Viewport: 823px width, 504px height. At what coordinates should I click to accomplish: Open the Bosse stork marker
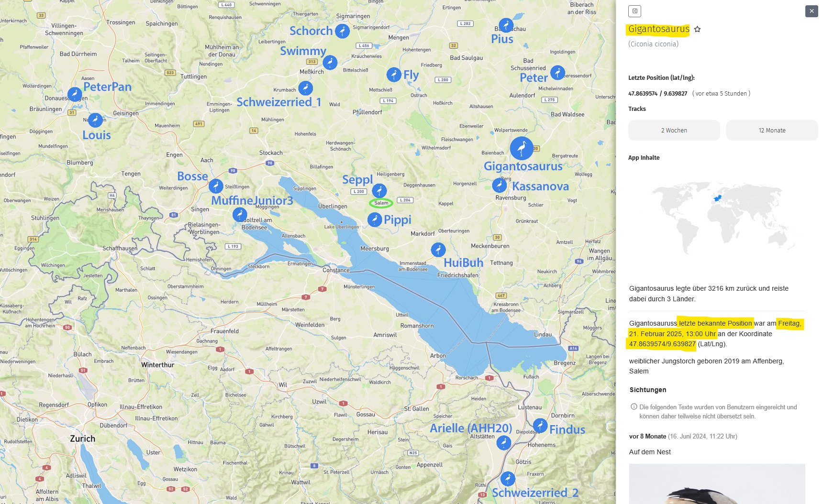216,186
